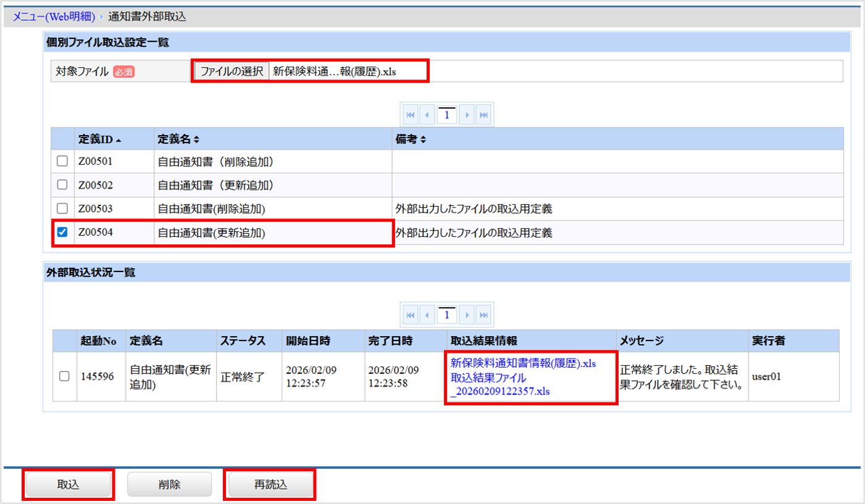Select checkbox for 起動No 145596 row

click(x=64, y=377)
